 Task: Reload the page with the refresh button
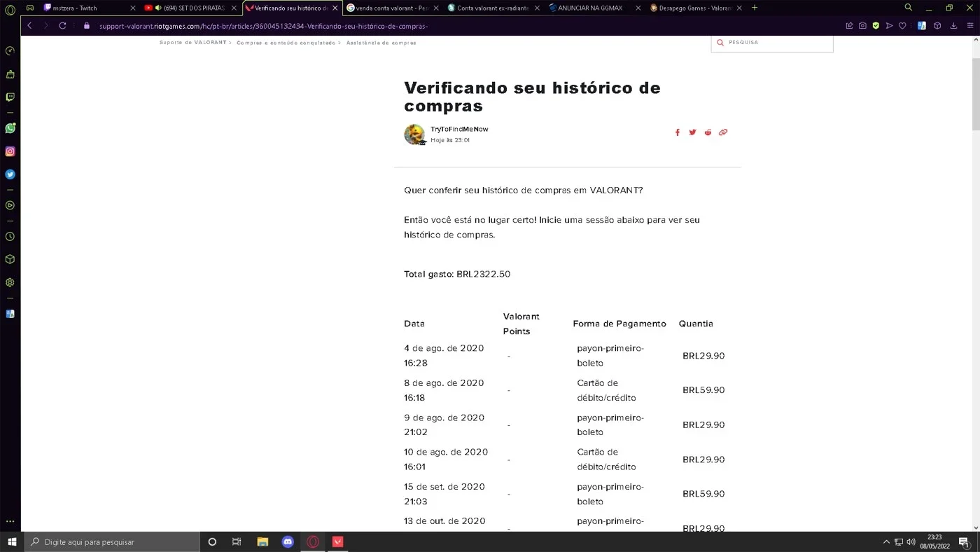62,26
